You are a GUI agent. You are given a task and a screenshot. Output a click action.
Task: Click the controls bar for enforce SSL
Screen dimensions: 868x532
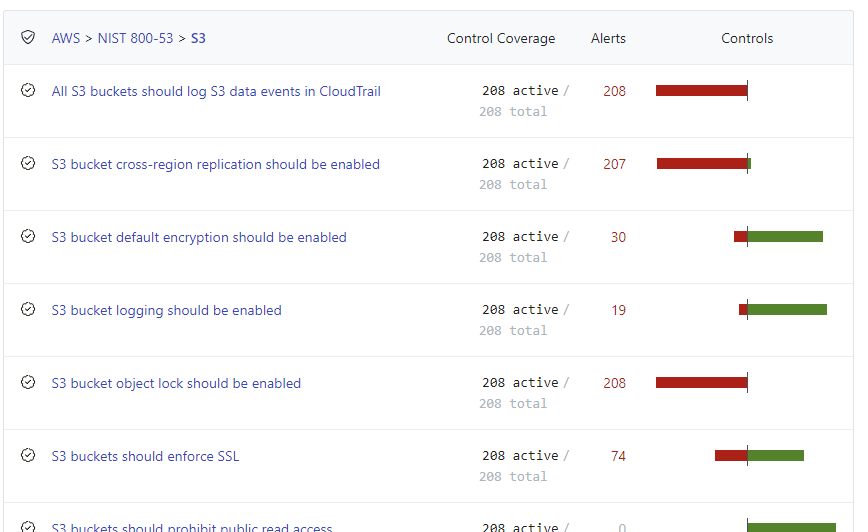click(x=759, y=456)
